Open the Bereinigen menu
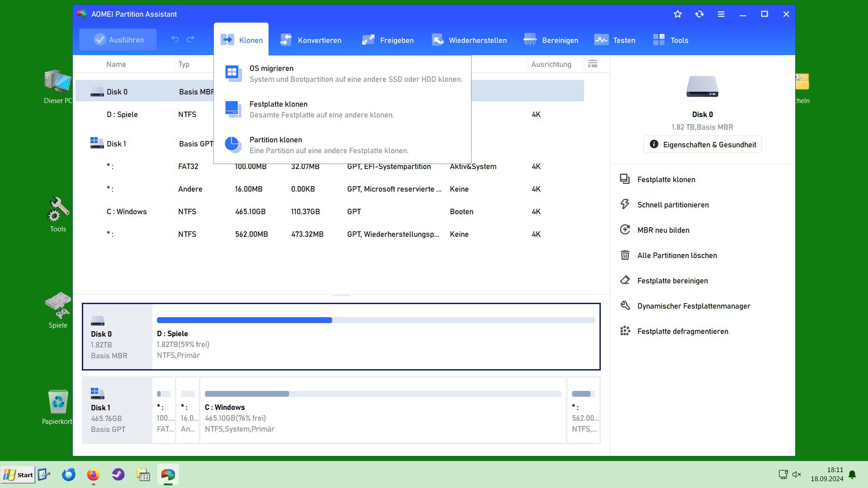Viewport: 868px width, 488px height. pos(551,40)
